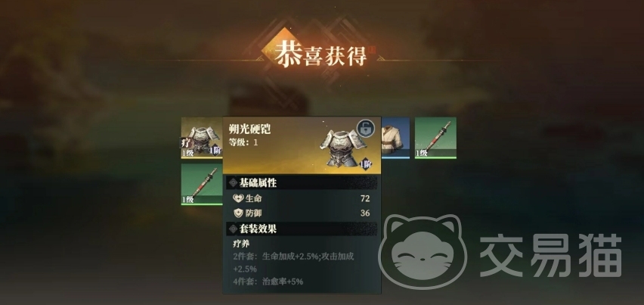The height and width of the screenshot is (305, 644).
Task: Click the 交易猫 cat logo
Action: [423, 251]
